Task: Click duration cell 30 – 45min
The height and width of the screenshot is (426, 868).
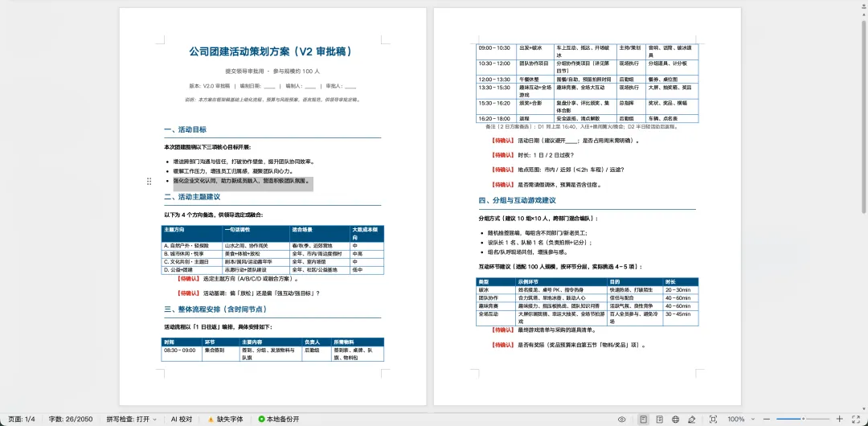Action: click(x=681, y=318)
